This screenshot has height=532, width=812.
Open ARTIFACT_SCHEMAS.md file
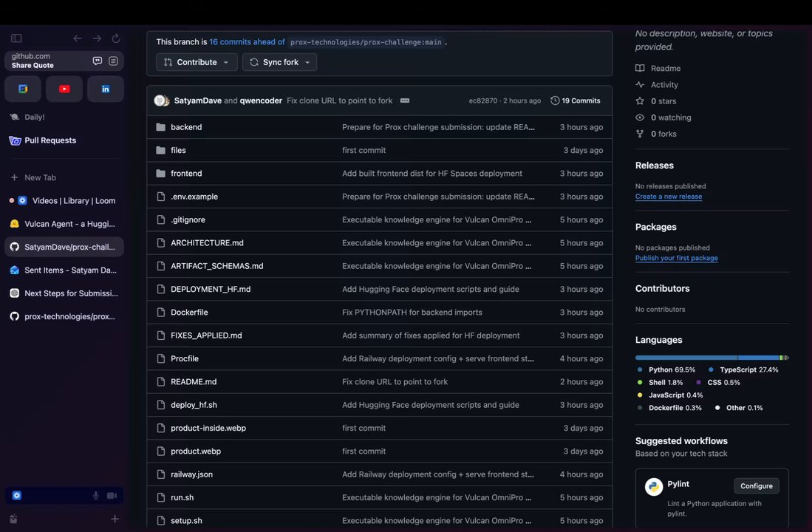217,266
